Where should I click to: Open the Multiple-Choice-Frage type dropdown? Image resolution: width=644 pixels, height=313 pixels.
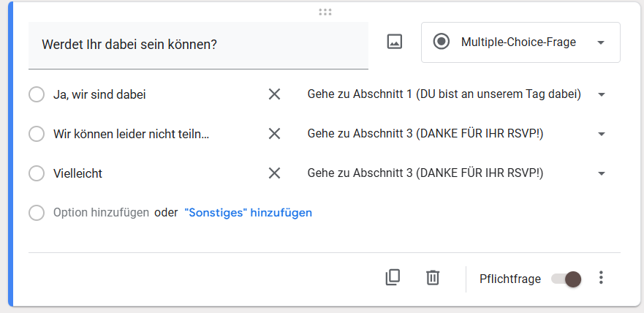click(520, 42)
